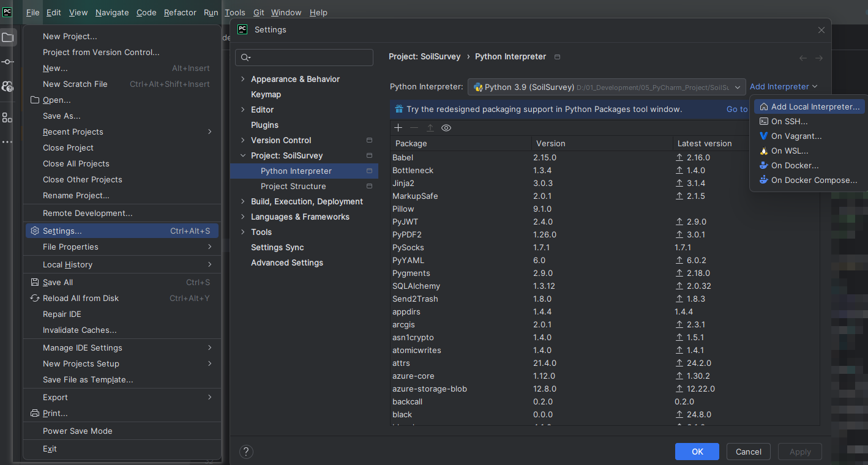Image resolution: width=868 pixels, height=465 pixels.
Task: Open the Export submenu
Action: click(x=122, y=397)
